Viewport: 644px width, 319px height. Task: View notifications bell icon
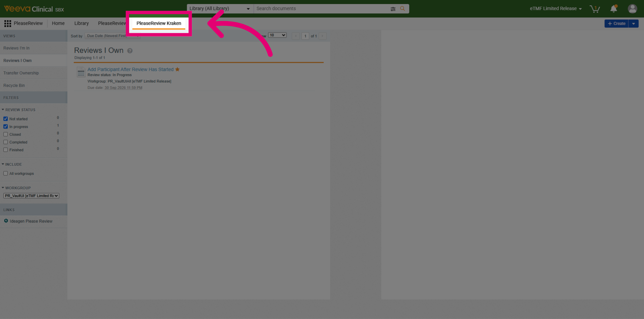click(x=614, y=9)
